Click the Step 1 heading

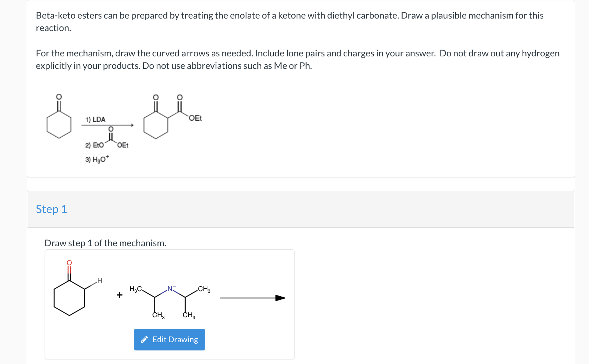(x=51, y=209)
